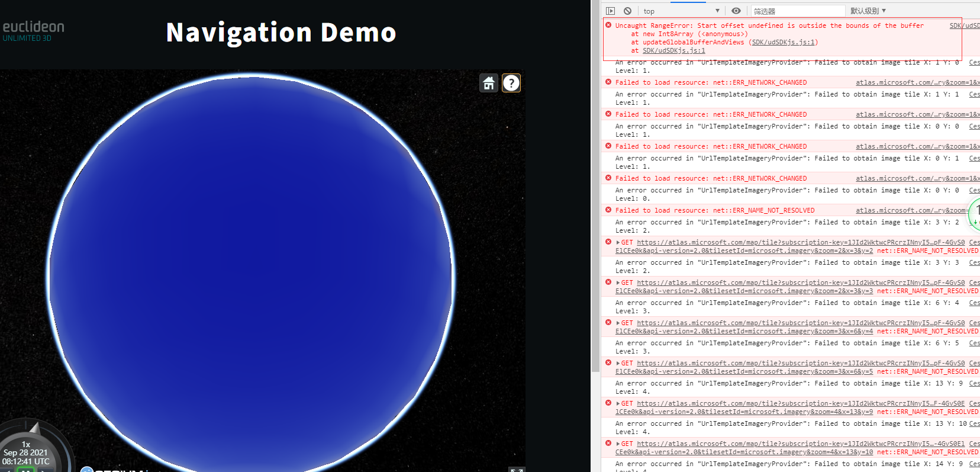980x472 pixels.
Task: Click error icon of GET zoom=3&x=6&y=4 row
Action: point(608,322)
